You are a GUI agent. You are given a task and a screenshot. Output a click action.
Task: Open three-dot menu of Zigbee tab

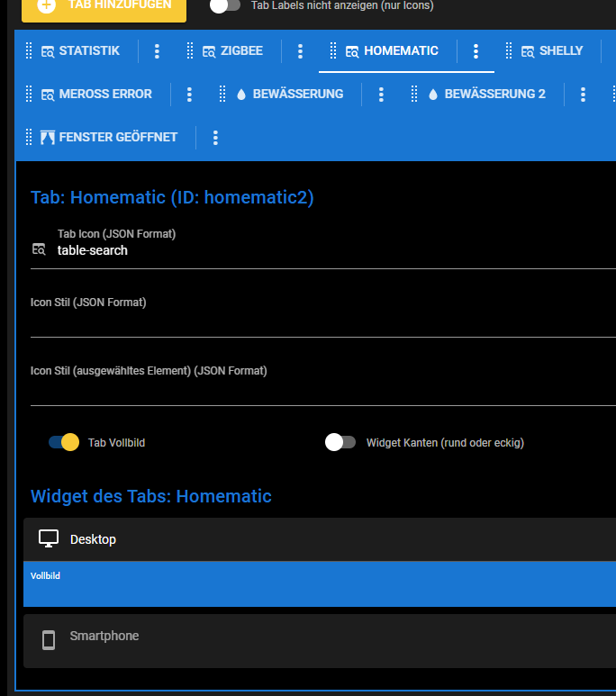point(300,51)
